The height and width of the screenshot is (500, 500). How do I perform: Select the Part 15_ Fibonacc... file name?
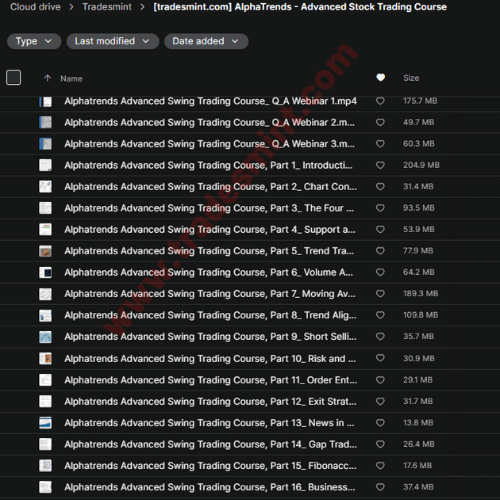click(210, 465)
